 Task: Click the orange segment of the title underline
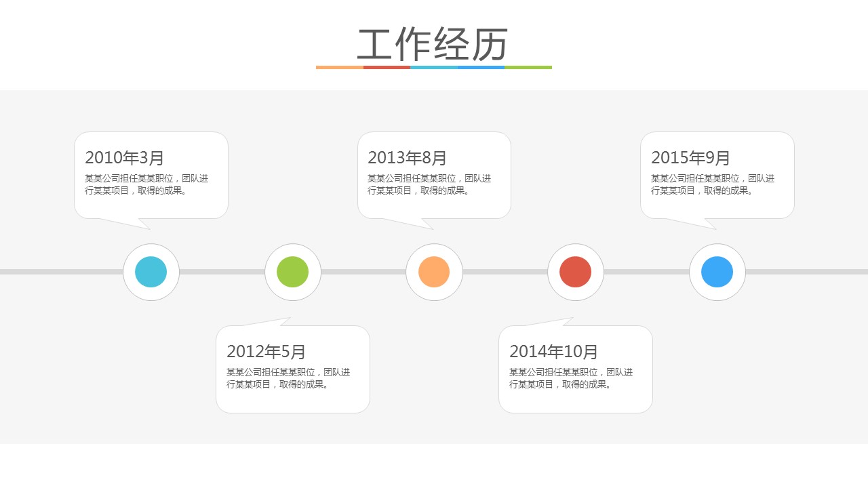tap(340, 67)
